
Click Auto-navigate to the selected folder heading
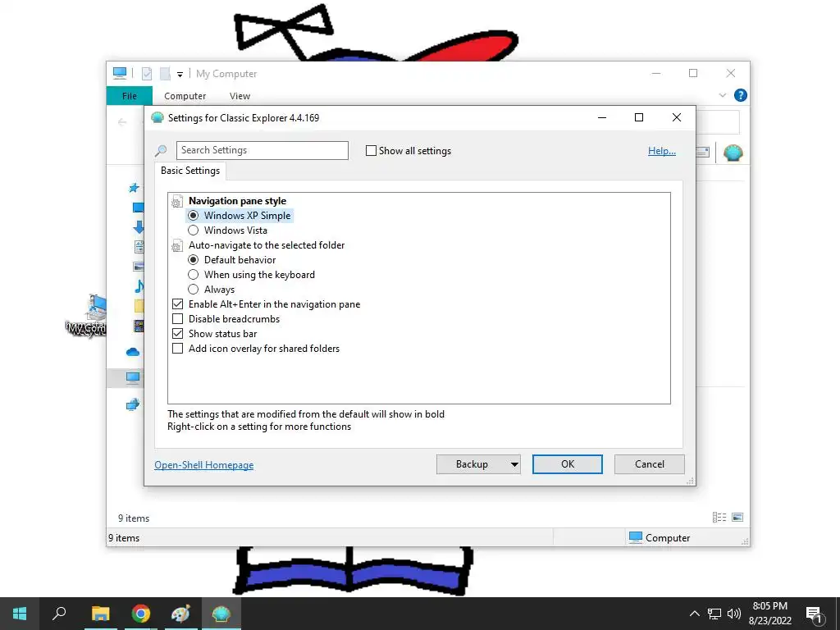click(x=267, y=245)
